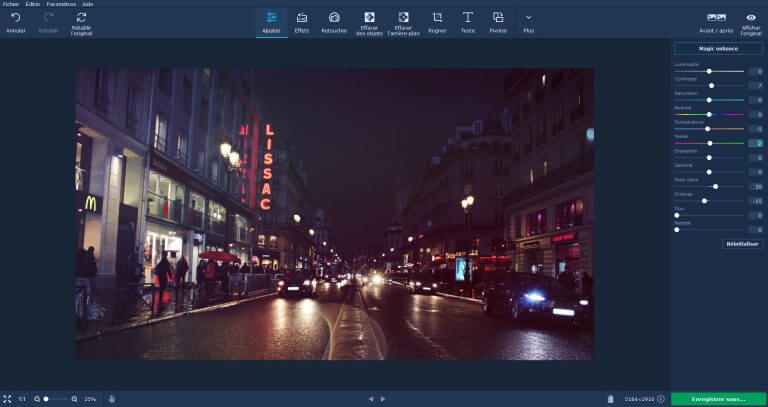The width and height of the screenshot is (768, 407).
Task: Click the image info icon next to dimensions
Action: tap(661, 399)
